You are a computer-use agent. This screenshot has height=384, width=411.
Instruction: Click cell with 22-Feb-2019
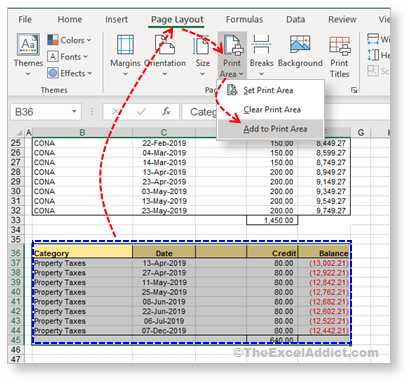click(164, 143)
